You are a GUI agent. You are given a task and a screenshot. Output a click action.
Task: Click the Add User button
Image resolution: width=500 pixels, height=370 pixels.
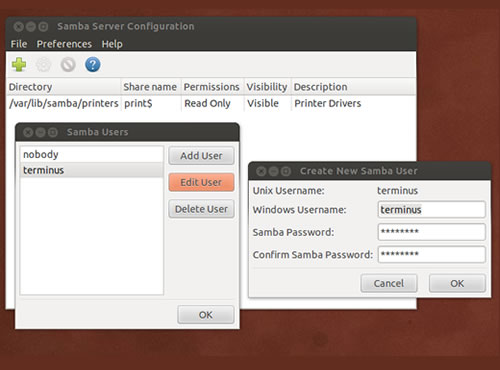point(201,156)
